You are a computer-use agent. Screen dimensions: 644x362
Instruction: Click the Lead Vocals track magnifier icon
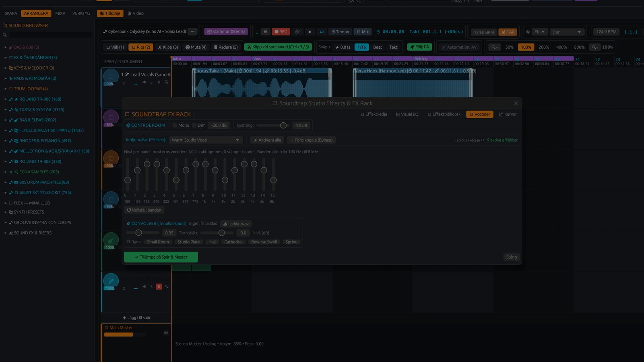click(x=167, y=82)
